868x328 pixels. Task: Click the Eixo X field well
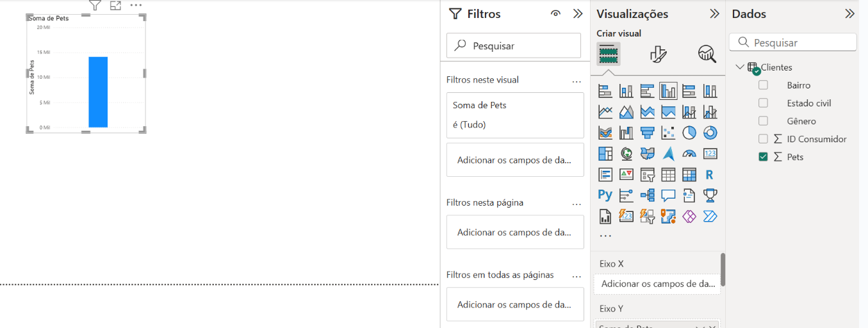657,284
